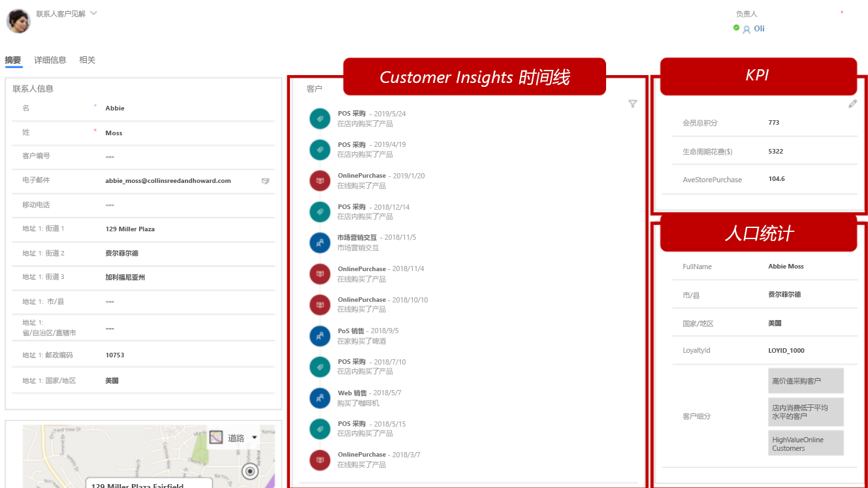This screenshot has height=488, width=868.
Task: Click the LoyaltyId value LOYID_1000
Action: (x=786, y=351)
